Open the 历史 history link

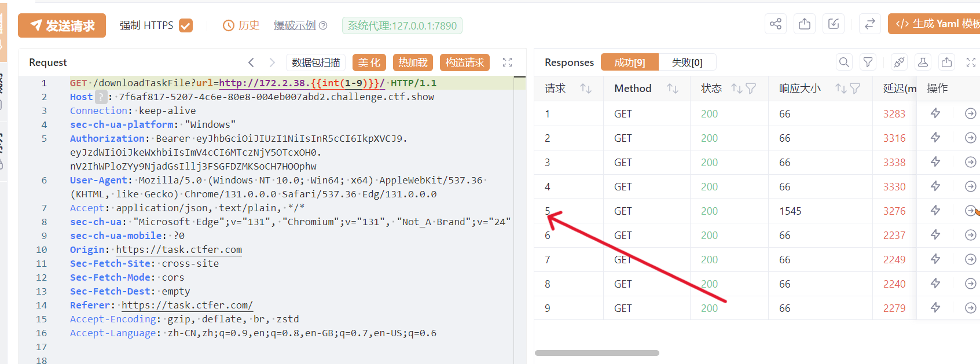[x=241, y=25]
